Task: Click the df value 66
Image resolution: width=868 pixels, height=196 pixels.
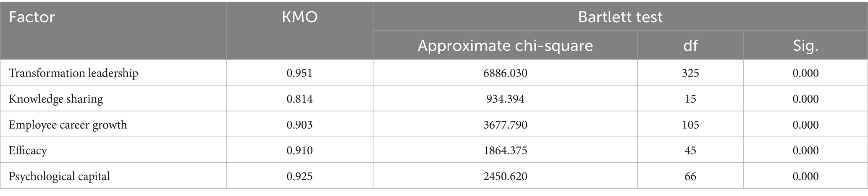Action: 690,176
